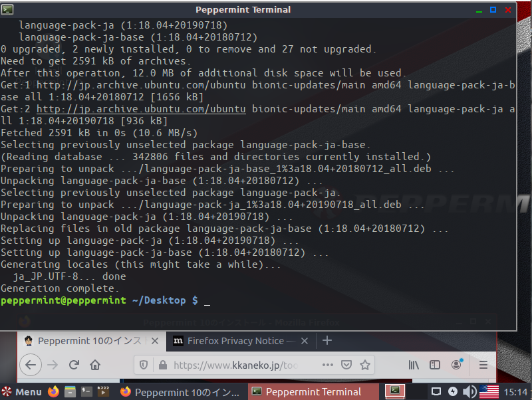Viewport: 532px width, 400px height.
Task: Click Peppermint Terminal title bar text
Action: click(x=243, y=9)
